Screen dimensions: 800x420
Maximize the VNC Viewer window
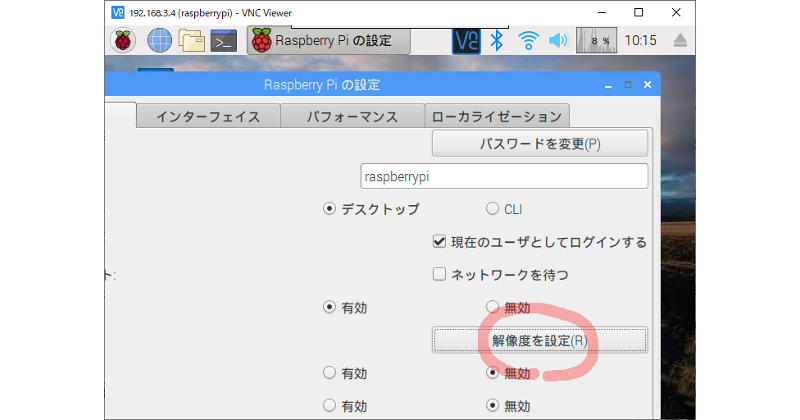[638, 13]
